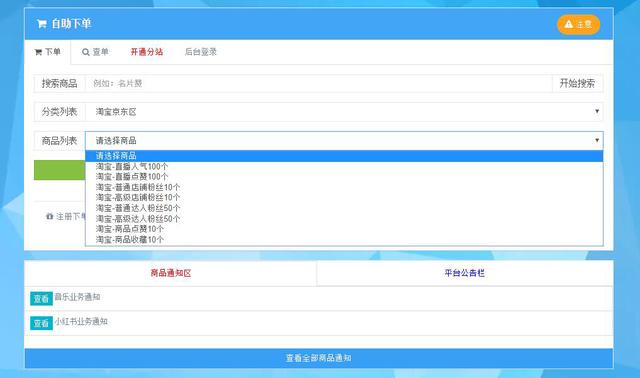Switch to the 平台公告栏 tab

pos(464,273)
